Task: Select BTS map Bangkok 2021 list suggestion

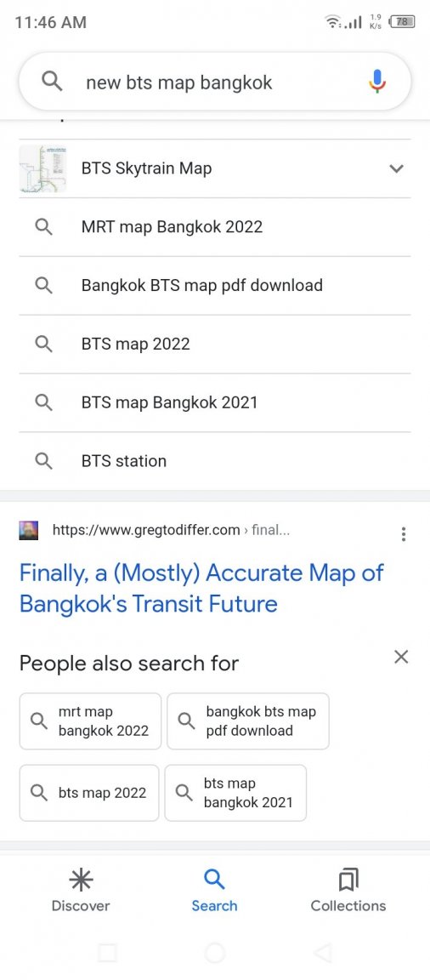Action: click(x=215, y=402)
